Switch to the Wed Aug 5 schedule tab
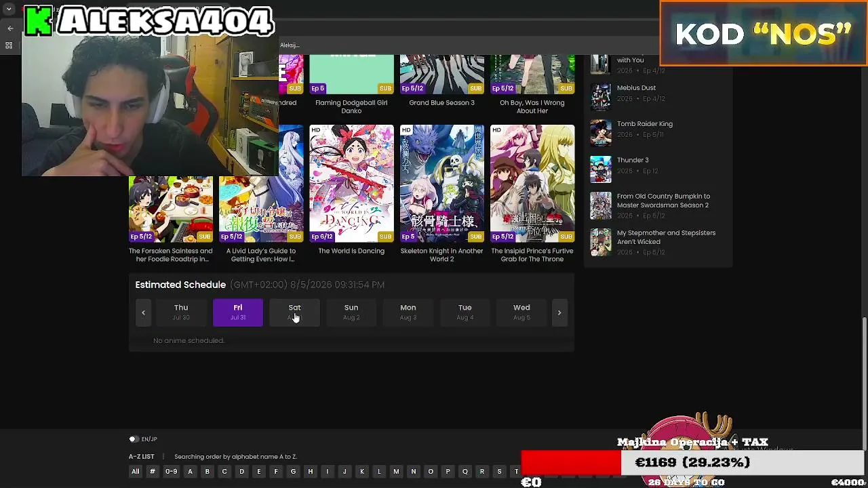This screenshot has width=868, height=488. tap(521, 312)
